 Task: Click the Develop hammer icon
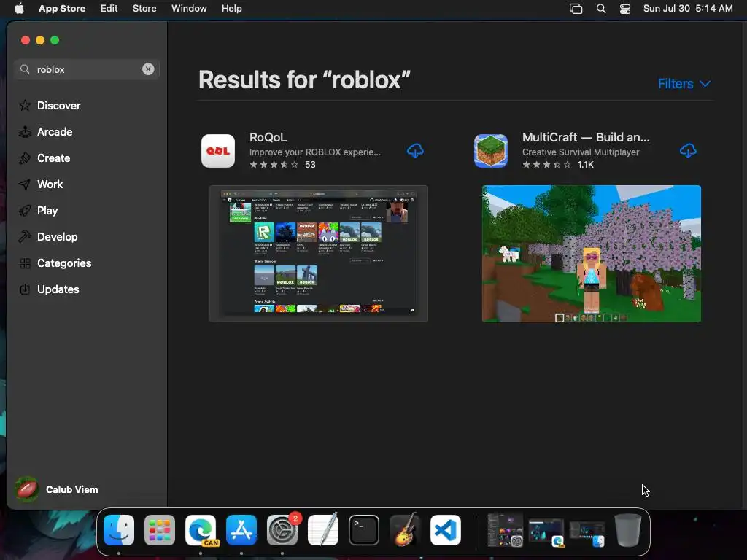point(25,237)
